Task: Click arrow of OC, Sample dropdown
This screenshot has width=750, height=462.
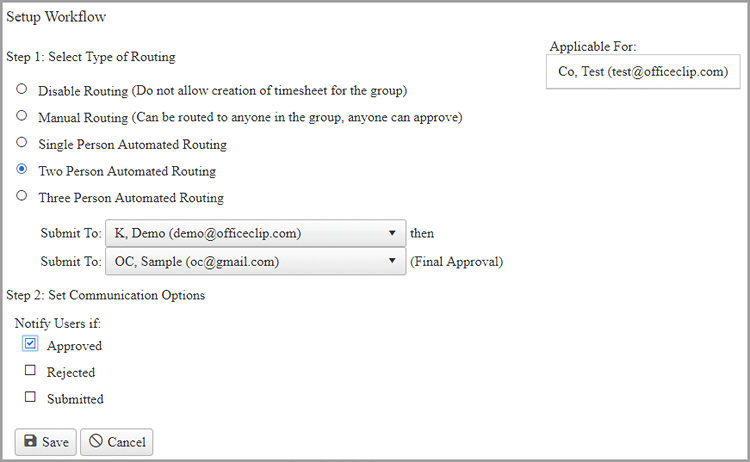Action: point(392,262)
